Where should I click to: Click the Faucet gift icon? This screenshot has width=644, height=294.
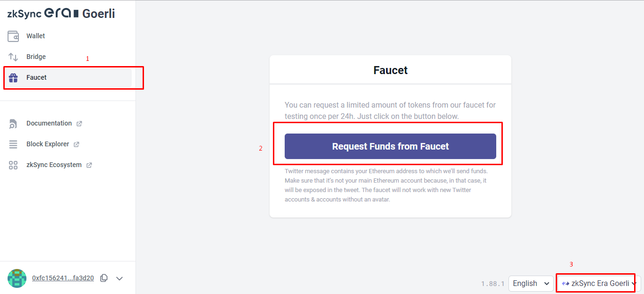[13, 77]
